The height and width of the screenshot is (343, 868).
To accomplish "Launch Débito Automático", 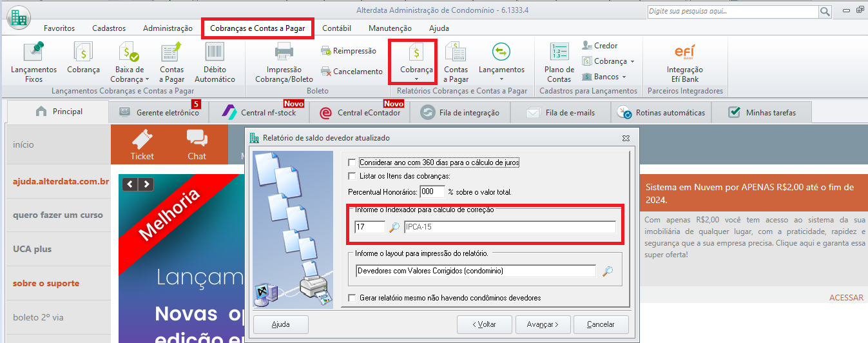I will coord(215,62).
